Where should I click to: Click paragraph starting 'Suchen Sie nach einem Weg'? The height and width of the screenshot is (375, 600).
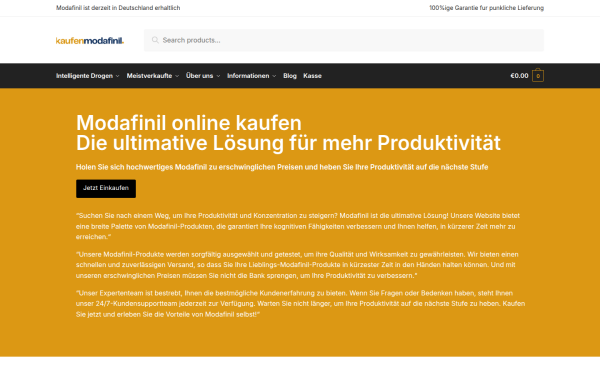pyautogui.click(x=298, y=226)
